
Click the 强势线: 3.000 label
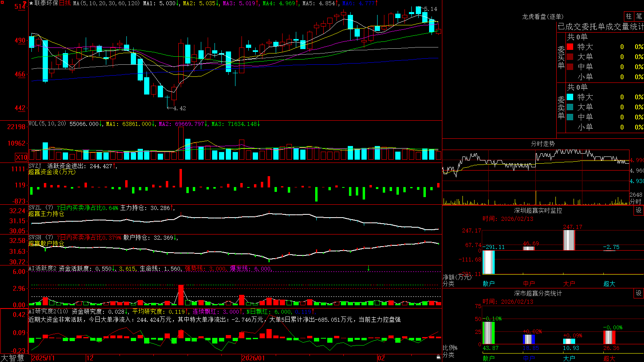click(205, 268)
